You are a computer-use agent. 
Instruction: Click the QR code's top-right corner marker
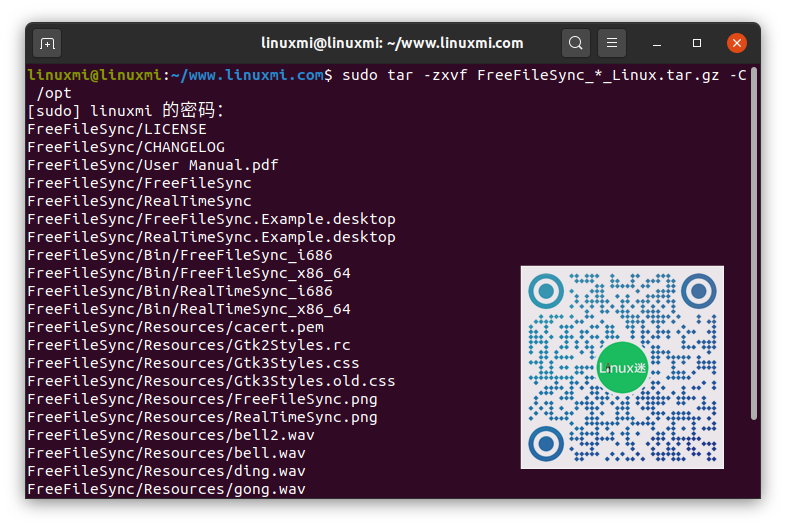(x=698, y=291)
